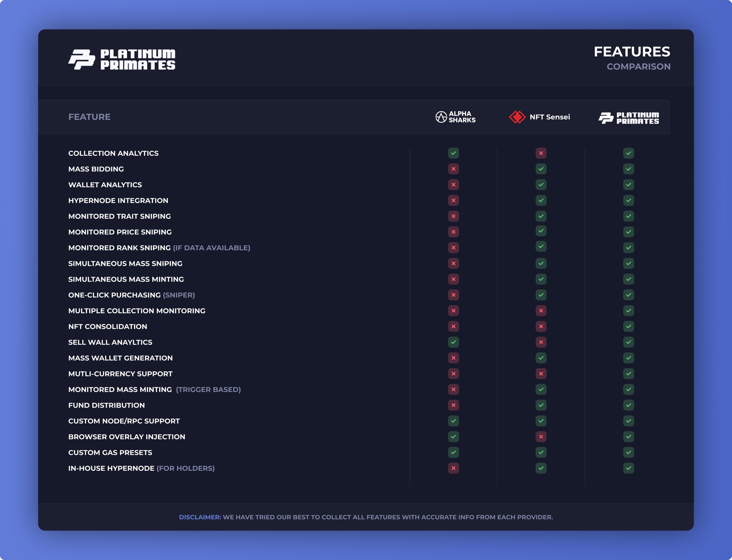
Task: Select the MUTLI-CURRENCY SUPPORT label
Action: pos(120,374)
